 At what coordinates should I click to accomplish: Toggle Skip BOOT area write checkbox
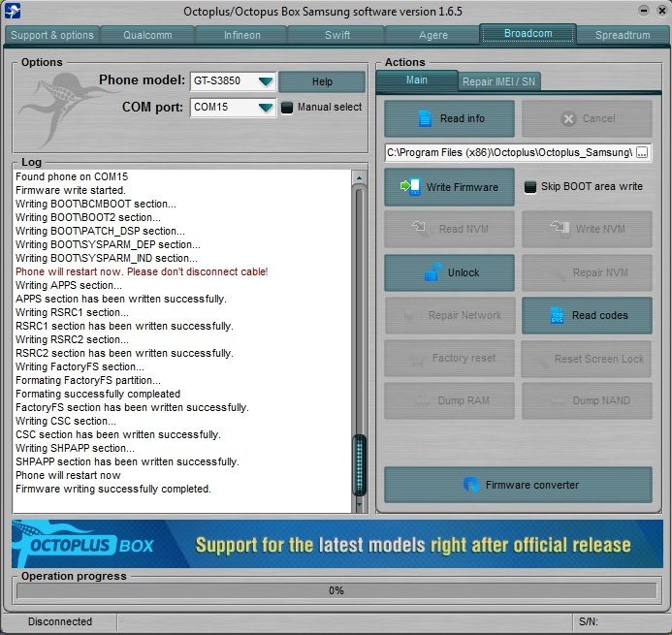[x=529, y=187]
